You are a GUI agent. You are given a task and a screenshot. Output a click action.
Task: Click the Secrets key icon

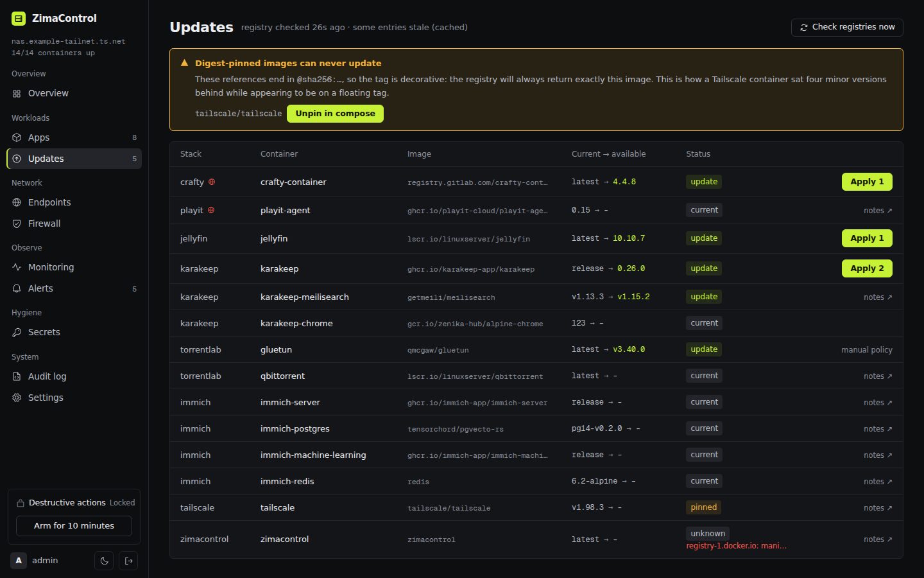pos(17,332)
